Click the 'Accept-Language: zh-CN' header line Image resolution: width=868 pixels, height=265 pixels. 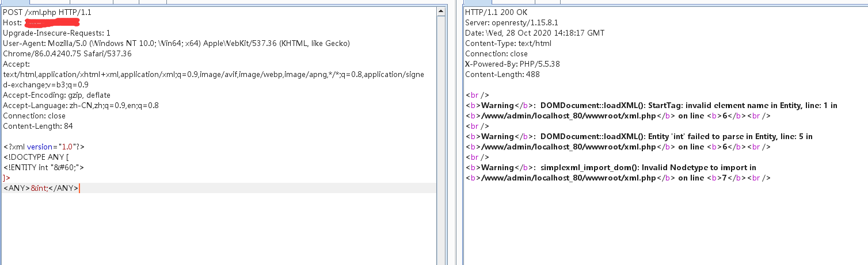(x=81, y=105)
